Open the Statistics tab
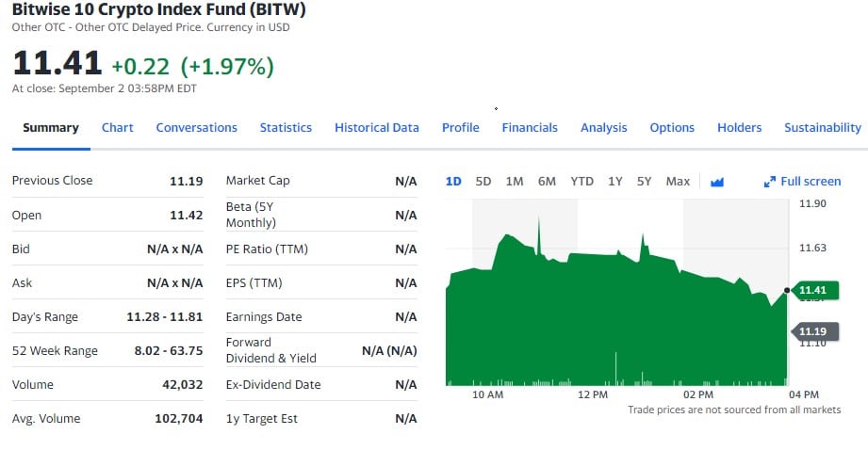 [x=286, y=128]
